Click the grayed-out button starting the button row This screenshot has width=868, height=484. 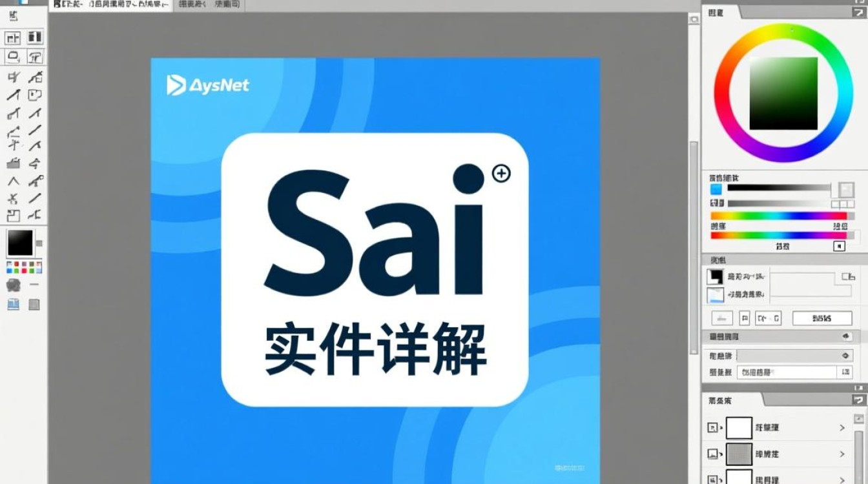coord(722,318)
